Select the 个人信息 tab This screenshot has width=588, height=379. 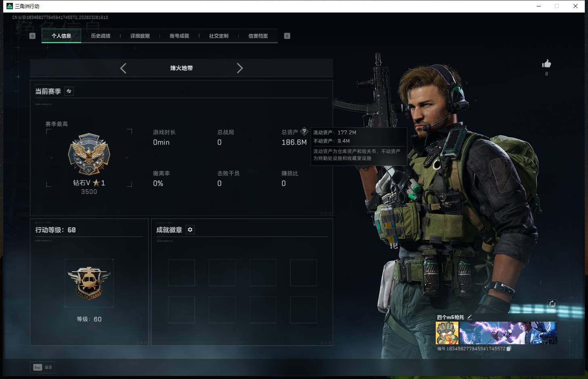point(61,36)
